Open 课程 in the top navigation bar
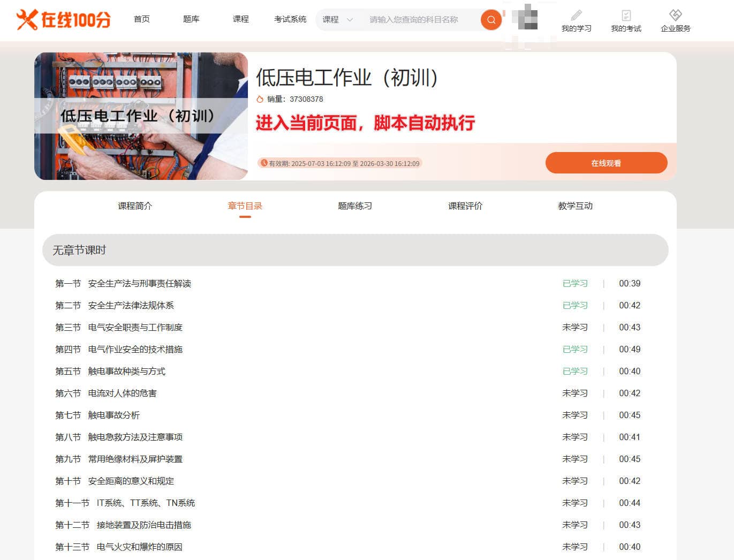Image resolution: width=734 pixels, height=560 pixels. (x=241, y=19)
